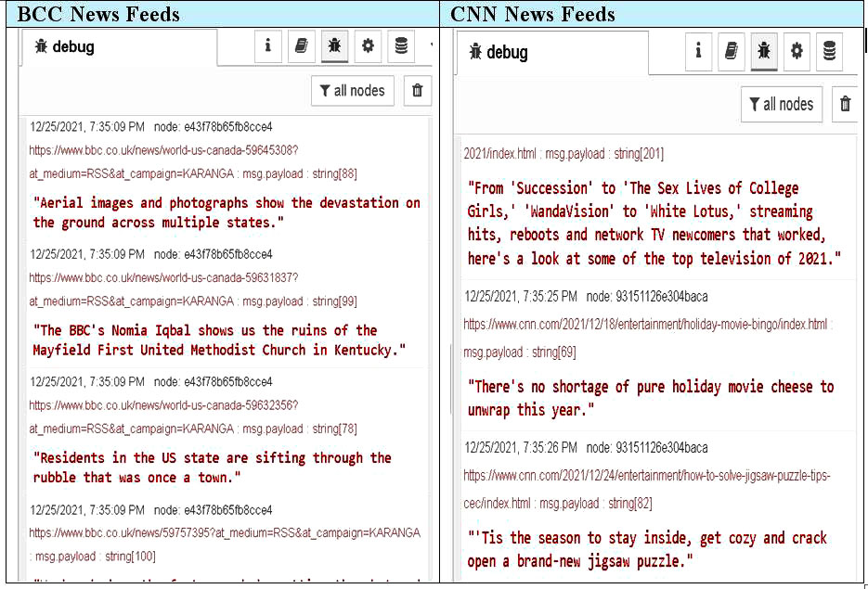Click the BCC News Feeds heading
The height and width of the screenshot is (589, 868).
point(98,15)
